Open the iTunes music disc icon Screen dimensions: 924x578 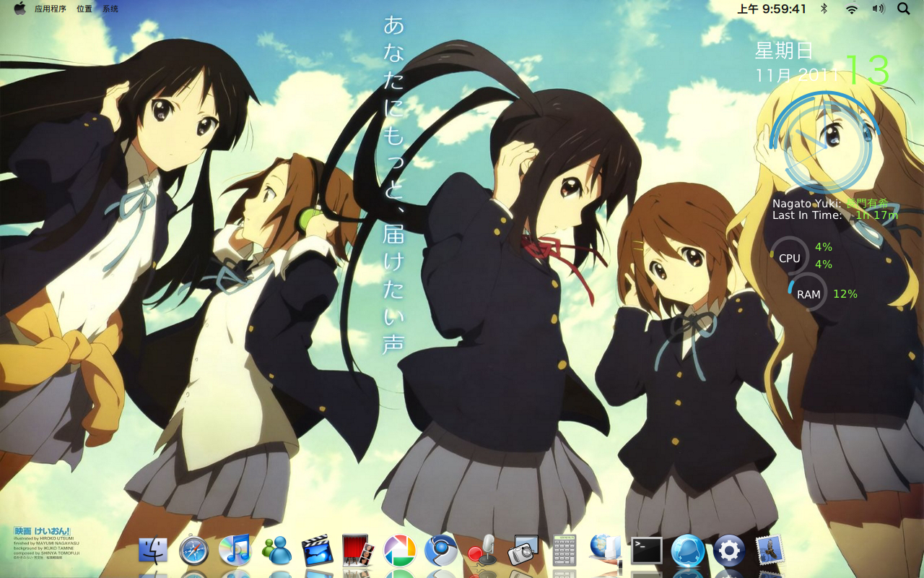pos(235,550)
